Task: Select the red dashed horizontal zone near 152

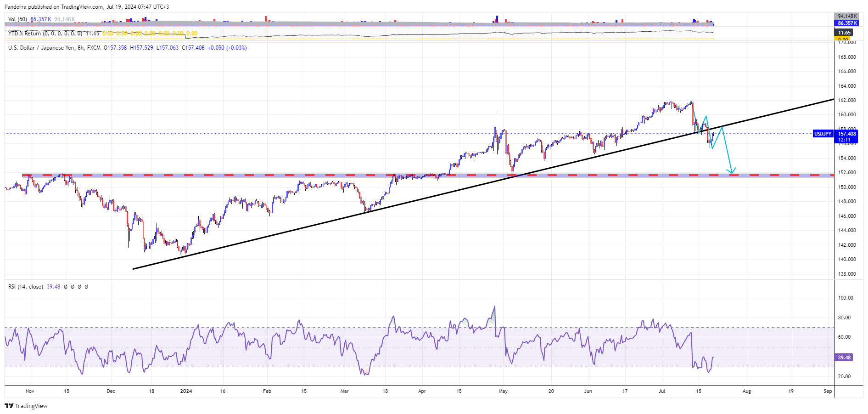Action: click(428, 175)
